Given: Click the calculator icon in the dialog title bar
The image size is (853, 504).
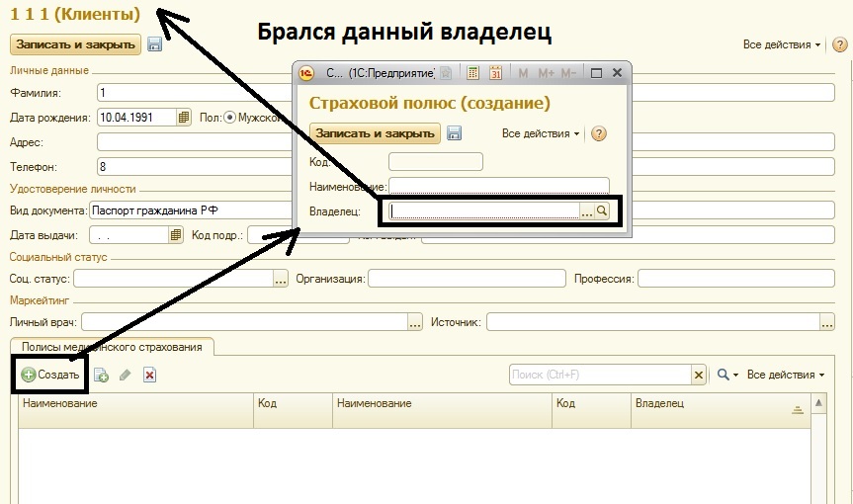Looking at the screenshot, I should [x=472, y=73].
